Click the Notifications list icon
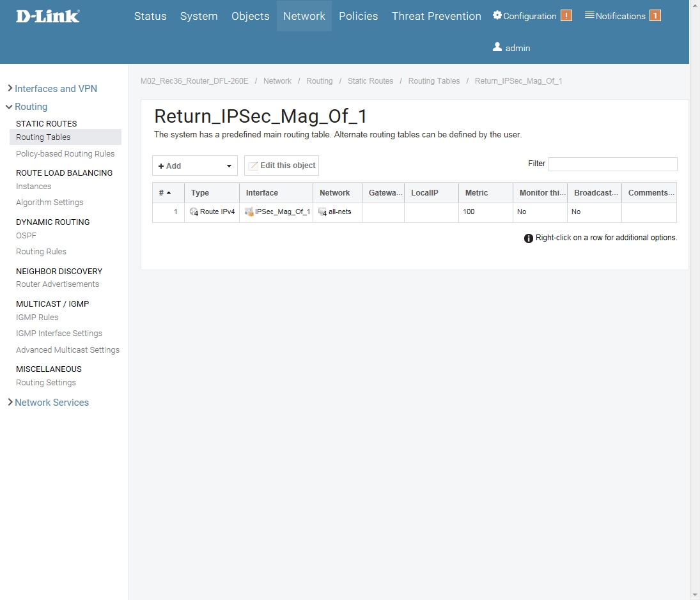The image size is (700, 600). (589, 15)
